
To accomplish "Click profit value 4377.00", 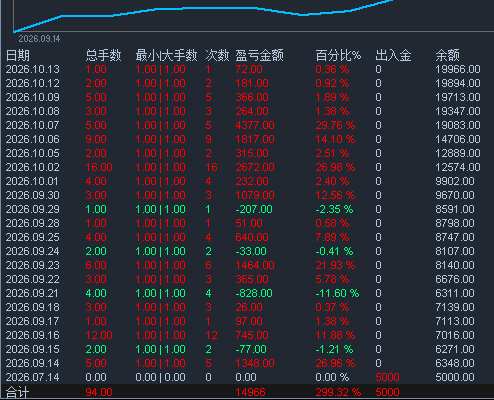I will click(255, 125).
